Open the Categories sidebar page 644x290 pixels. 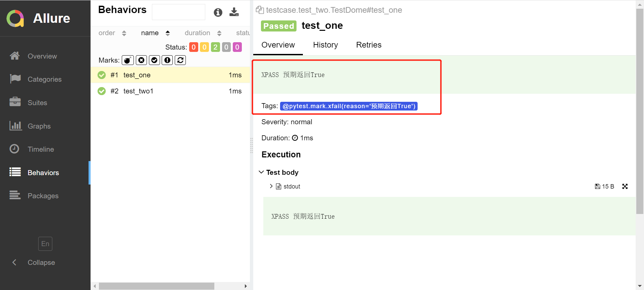click(x=44, y=79)
